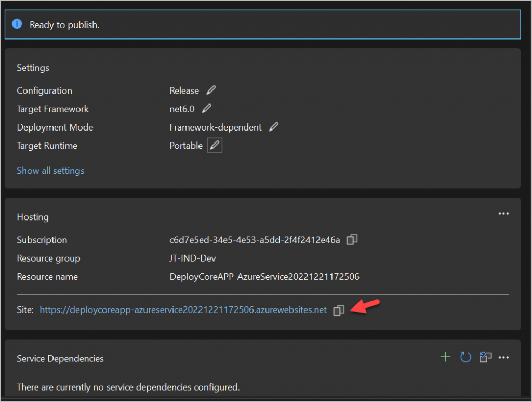Select the subscription GUID text
532x402 pixels.
point(255,240)
